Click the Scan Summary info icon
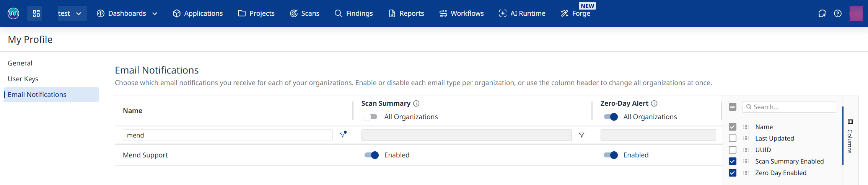The height and width of the screenshot is (185, 868). coord(417,103)
